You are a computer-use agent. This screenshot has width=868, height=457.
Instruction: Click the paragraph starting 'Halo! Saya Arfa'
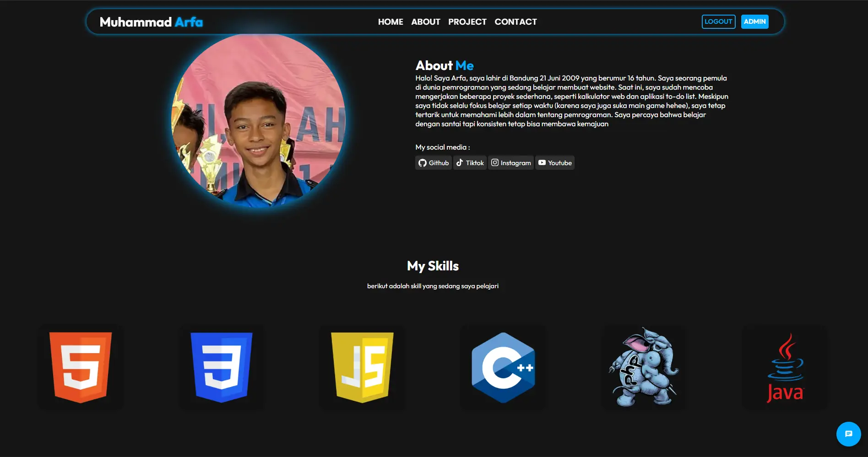(572, 101)
